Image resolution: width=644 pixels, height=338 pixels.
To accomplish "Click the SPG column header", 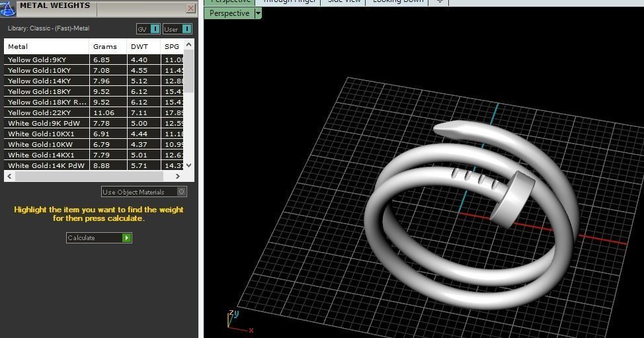I will coord(172,46).
